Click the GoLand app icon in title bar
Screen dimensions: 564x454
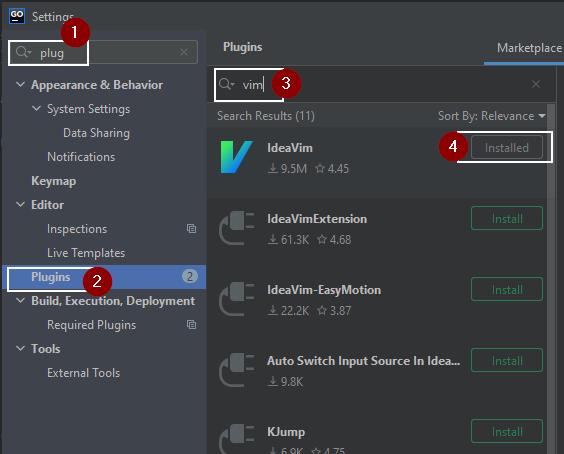coord(17,16)
